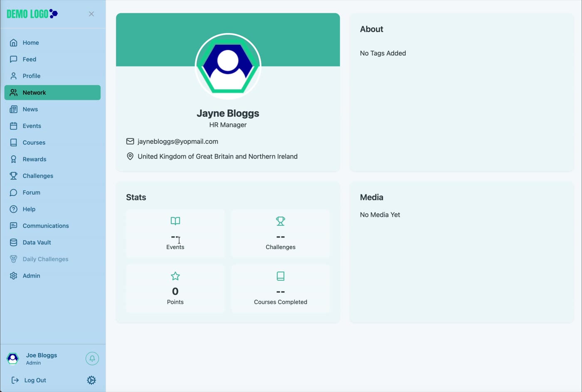This screenshot has width=582, height=392.
Task: Click the Demo Logo in the sidebar
Action: click(32, 14)
